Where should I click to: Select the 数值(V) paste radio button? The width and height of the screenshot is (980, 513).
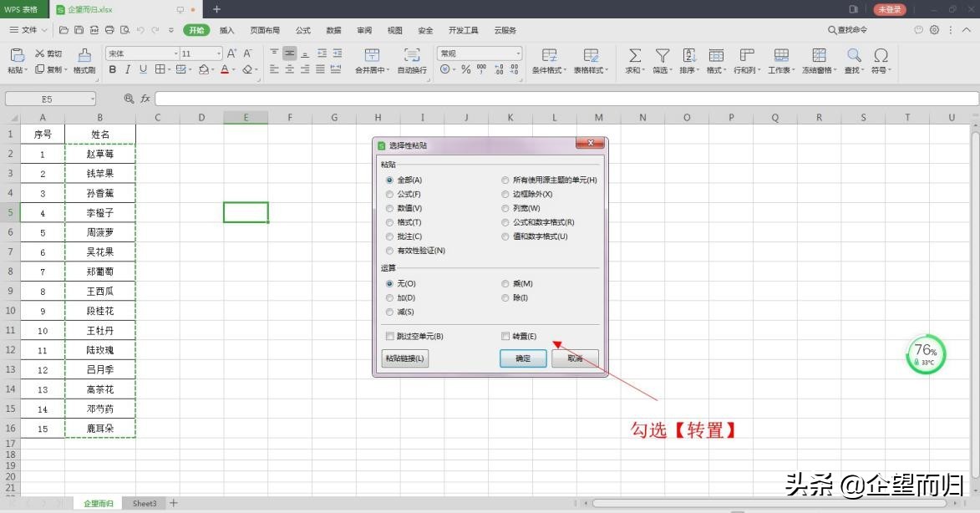389,208
